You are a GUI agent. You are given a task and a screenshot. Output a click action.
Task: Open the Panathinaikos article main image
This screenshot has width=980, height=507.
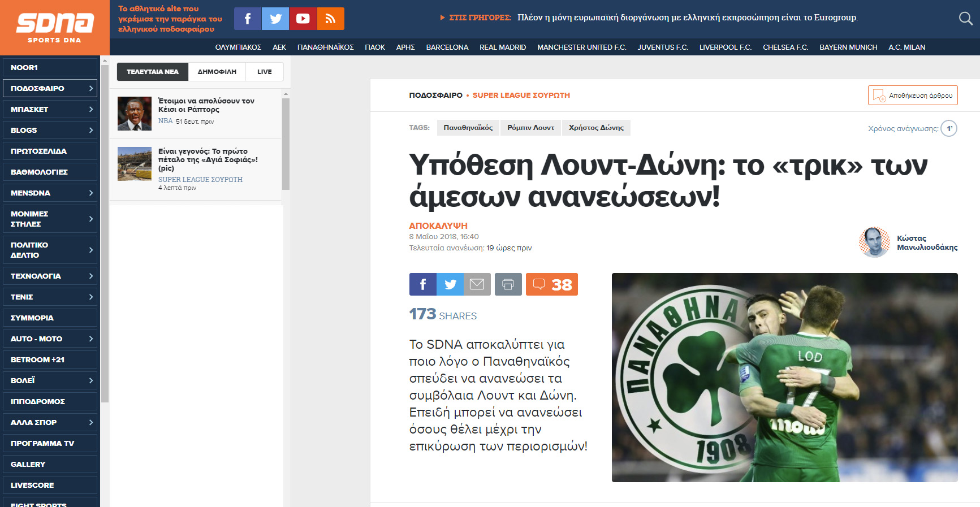[x=785, y=378]
